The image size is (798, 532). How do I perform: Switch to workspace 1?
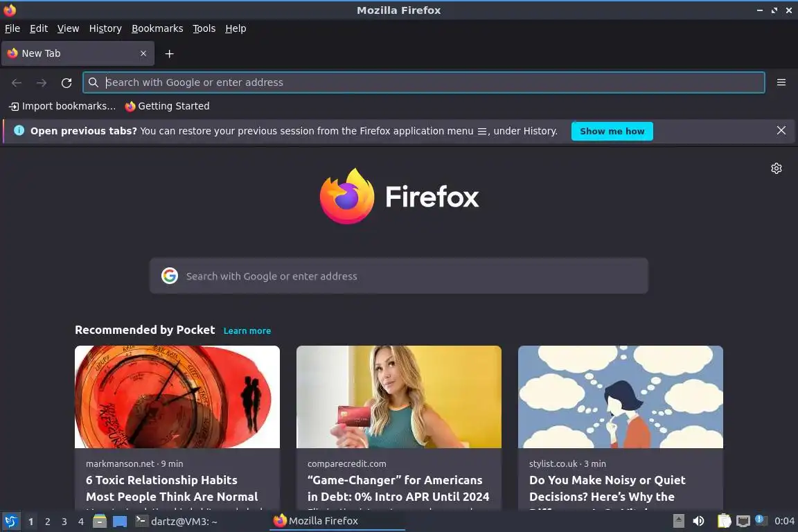[30, 522]
